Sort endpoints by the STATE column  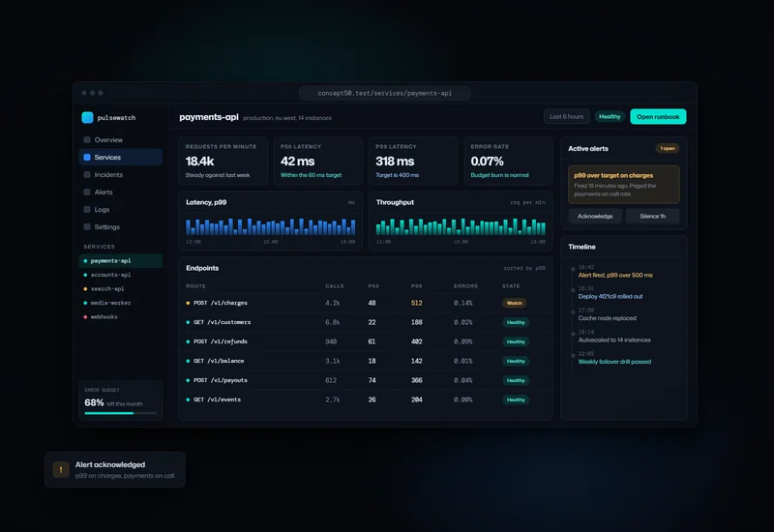(511, 286)
